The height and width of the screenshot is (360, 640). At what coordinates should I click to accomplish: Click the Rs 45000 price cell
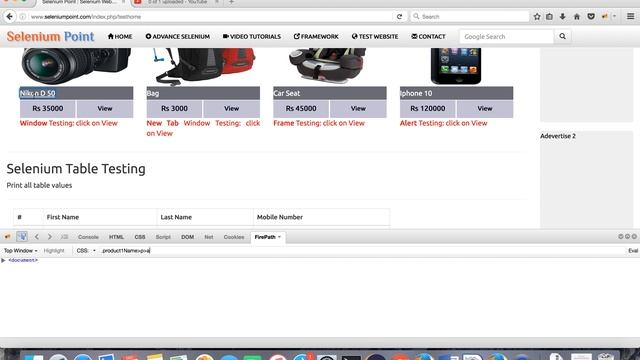point(301,109)
